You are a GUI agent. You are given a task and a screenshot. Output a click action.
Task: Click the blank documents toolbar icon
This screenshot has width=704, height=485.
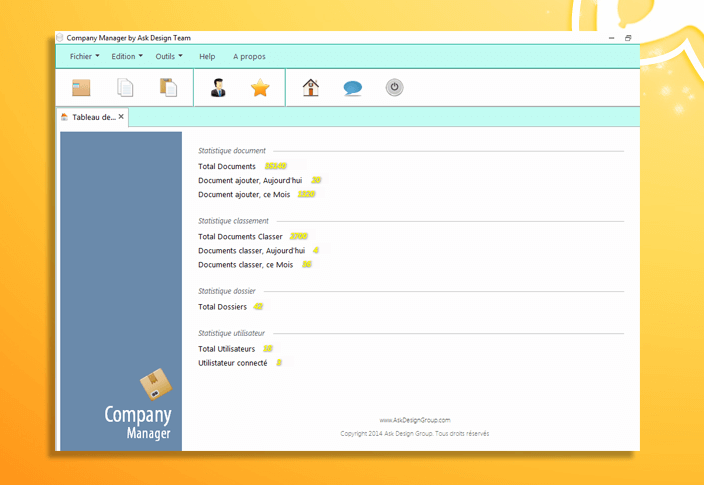[x=125, y=88]
